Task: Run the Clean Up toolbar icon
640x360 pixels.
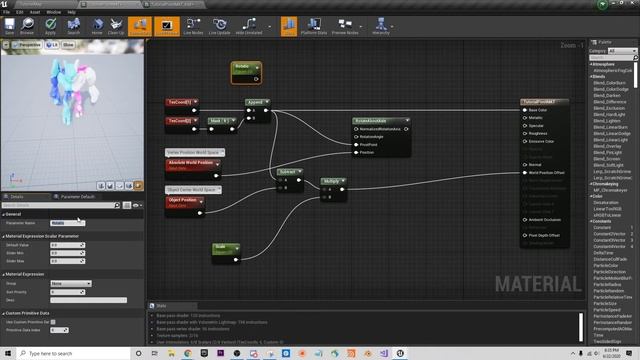Action: click(116, 27)
